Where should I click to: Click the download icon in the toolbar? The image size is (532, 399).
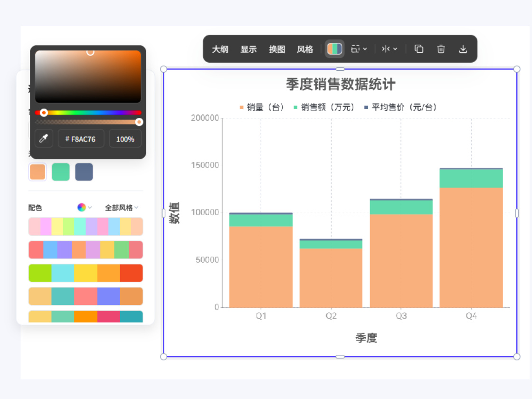[x=463, y=48]
